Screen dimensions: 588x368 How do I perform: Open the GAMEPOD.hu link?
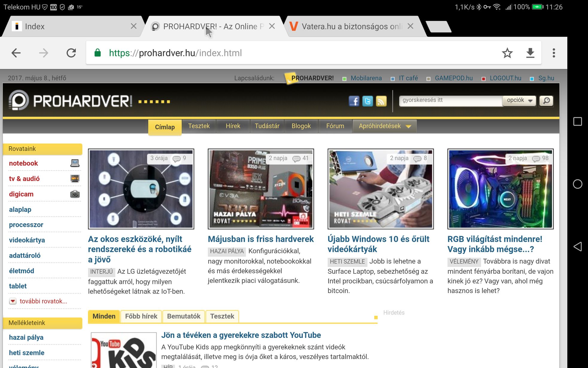pos(454,78)
